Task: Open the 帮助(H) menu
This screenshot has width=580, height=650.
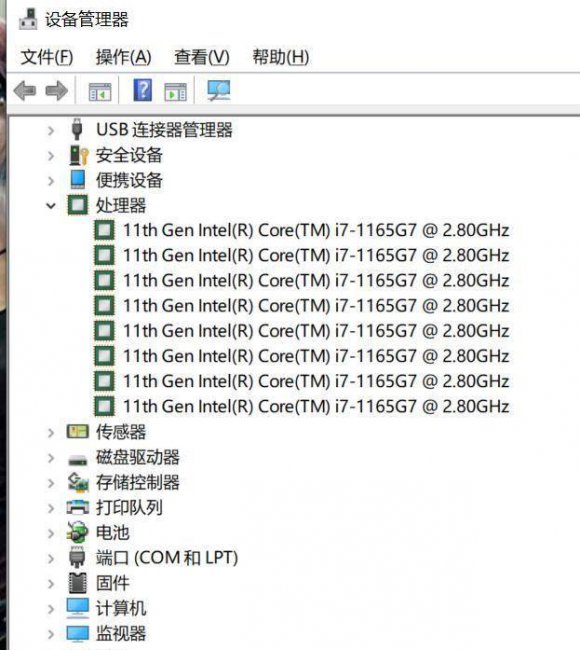Action: pyautogui.click(x=281, y=57)
